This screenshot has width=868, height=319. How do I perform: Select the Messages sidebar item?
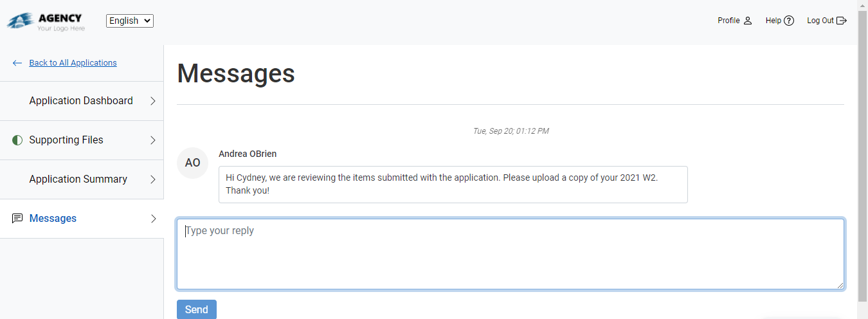point(53,219)
